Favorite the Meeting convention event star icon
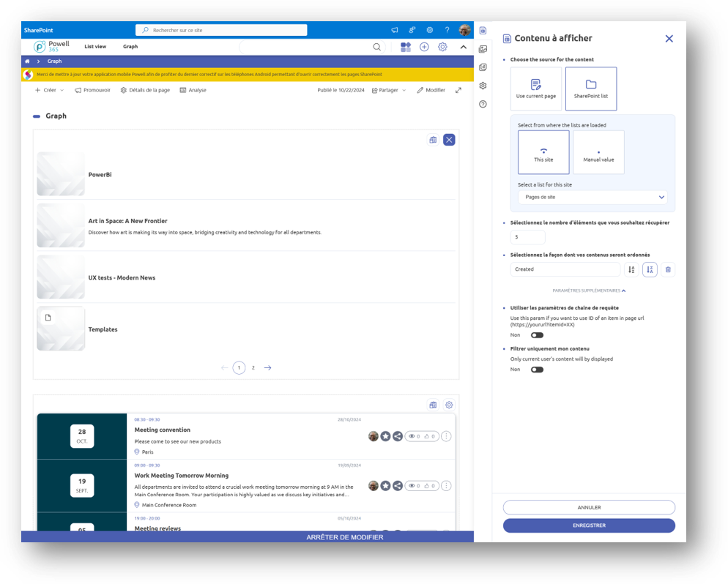Viewport: 728px width, 584px height. 385,436
